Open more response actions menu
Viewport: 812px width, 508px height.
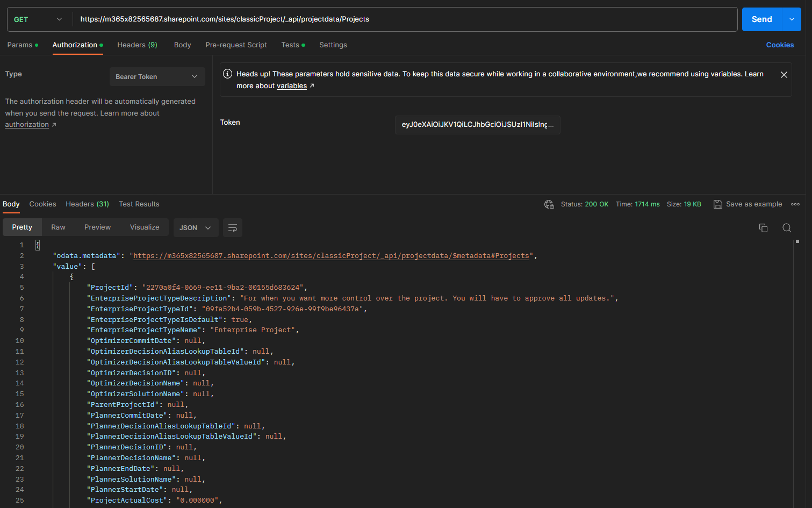pyautogui.click(x=795, y=204)
